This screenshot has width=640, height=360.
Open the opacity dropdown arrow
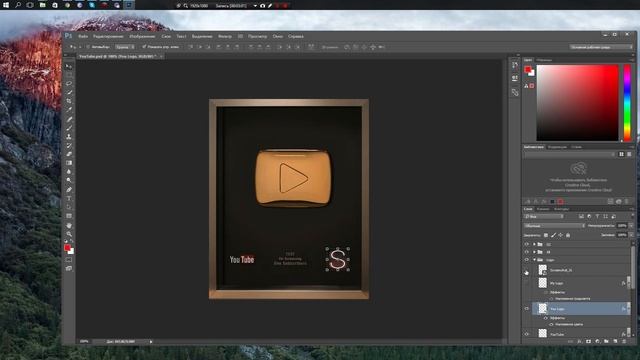pyautogui.click(x=631, y=226)
